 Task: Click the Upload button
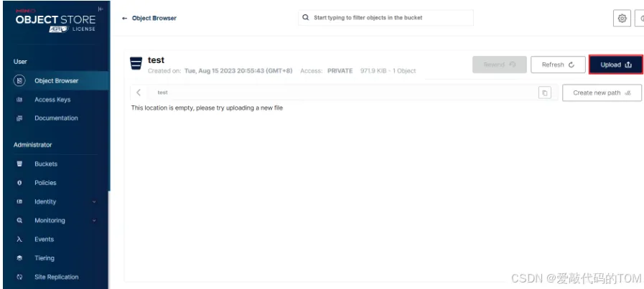[x=616, y=65]
